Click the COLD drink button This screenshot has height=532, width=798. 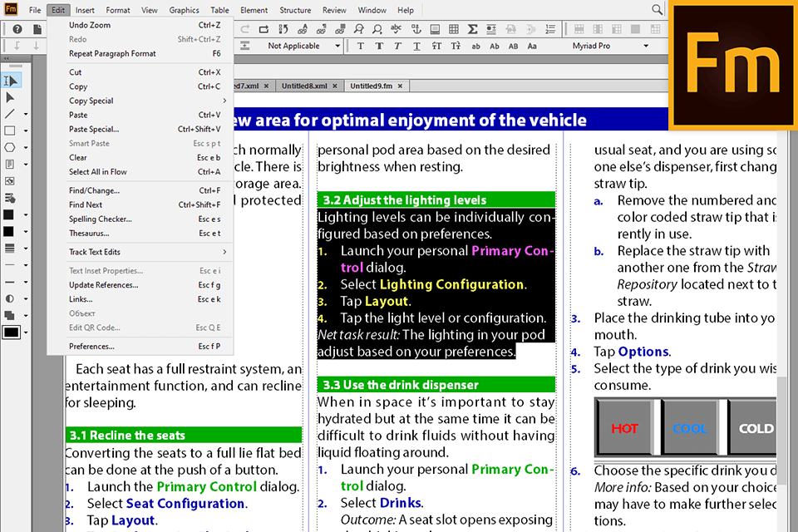tap(753, 428)
